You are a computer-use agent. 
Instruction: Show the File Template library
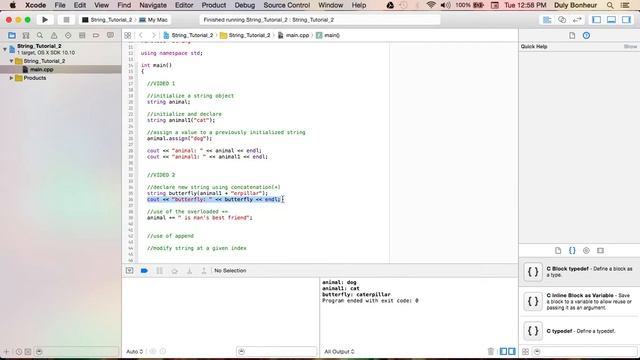[x=558, y=251]
